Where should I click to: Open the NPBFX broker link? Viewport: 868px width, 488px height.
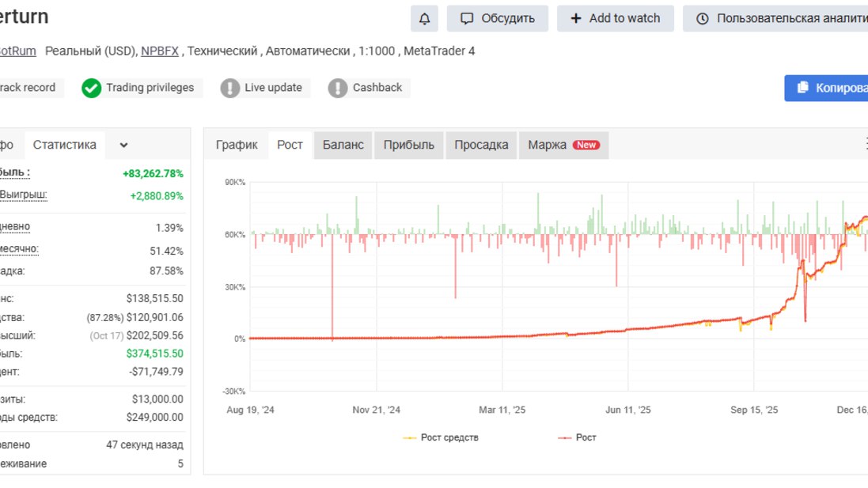pyautogui.click(x=159, y=51)
